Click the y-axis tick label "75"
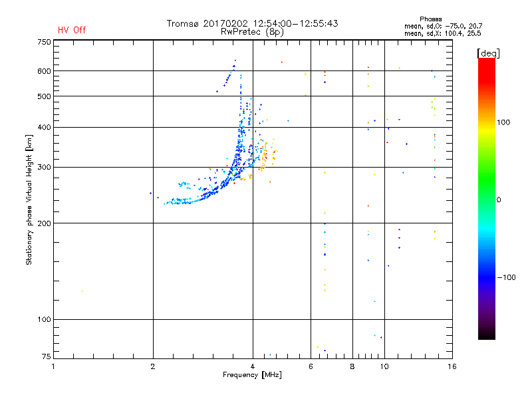This screenshot has height=399, width=532. [x=47, y=356]
